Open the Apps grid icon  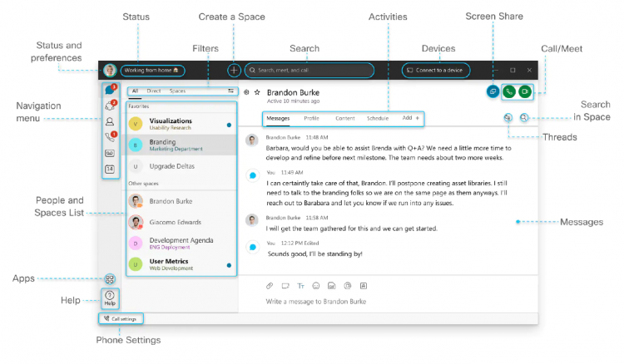pyautogui.click(x=110, y=279)
